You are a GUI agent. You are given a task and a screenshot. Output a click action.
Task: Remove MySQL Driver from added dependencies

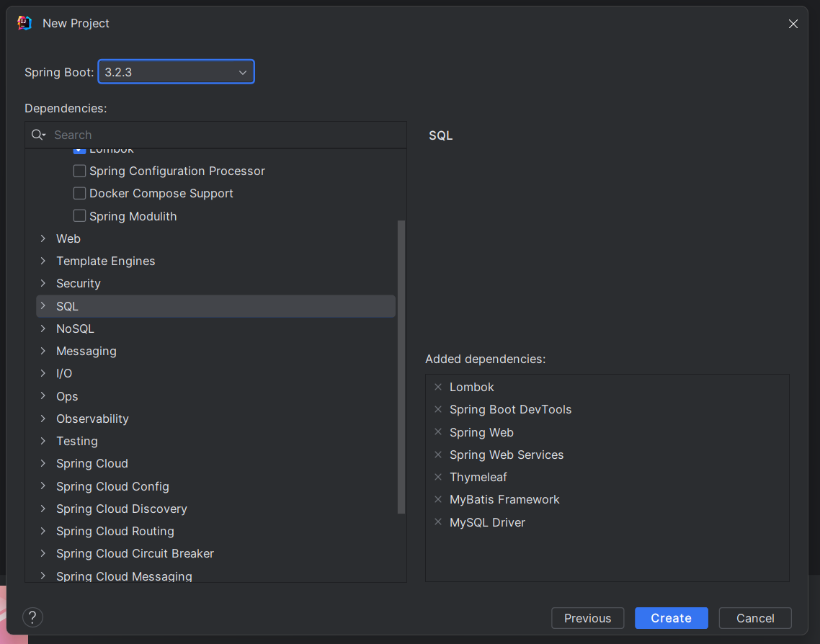pyautogui.click(x=438, y=522)
